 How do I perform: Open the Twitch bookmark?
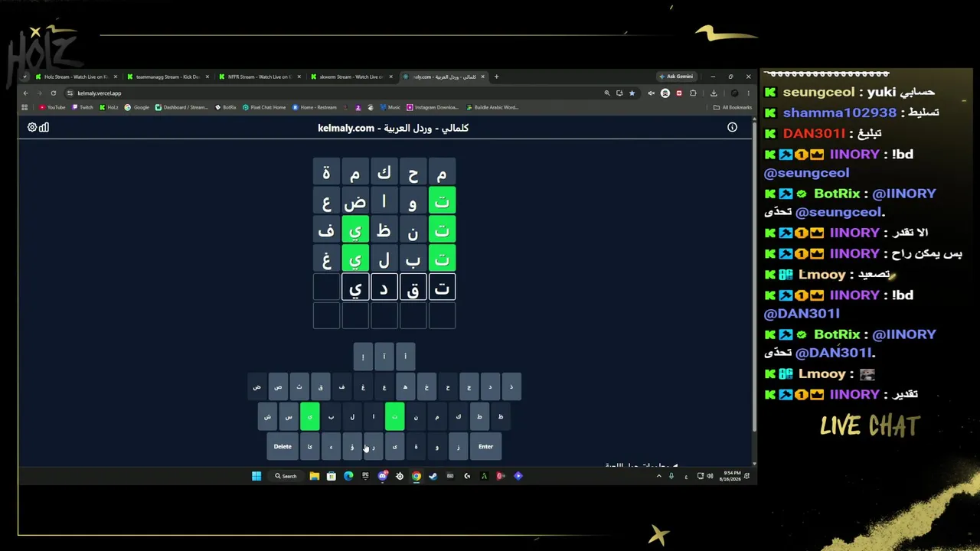pyautogui.click(x=83, y=107)
